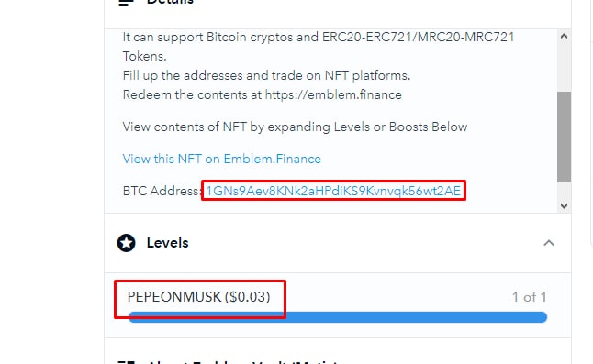Open the BTC address 1GNs9Aev8KNk2a link
This screenshot has width=593, height=364.
click(x=333, y=191)
